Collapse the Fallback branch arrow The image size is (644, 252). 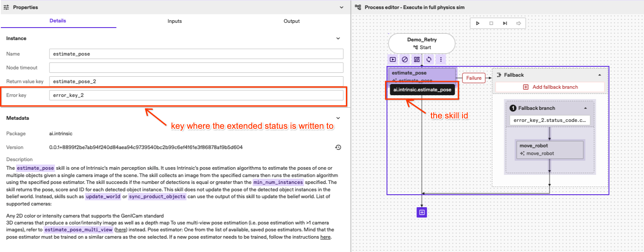(x=585, y=108)
